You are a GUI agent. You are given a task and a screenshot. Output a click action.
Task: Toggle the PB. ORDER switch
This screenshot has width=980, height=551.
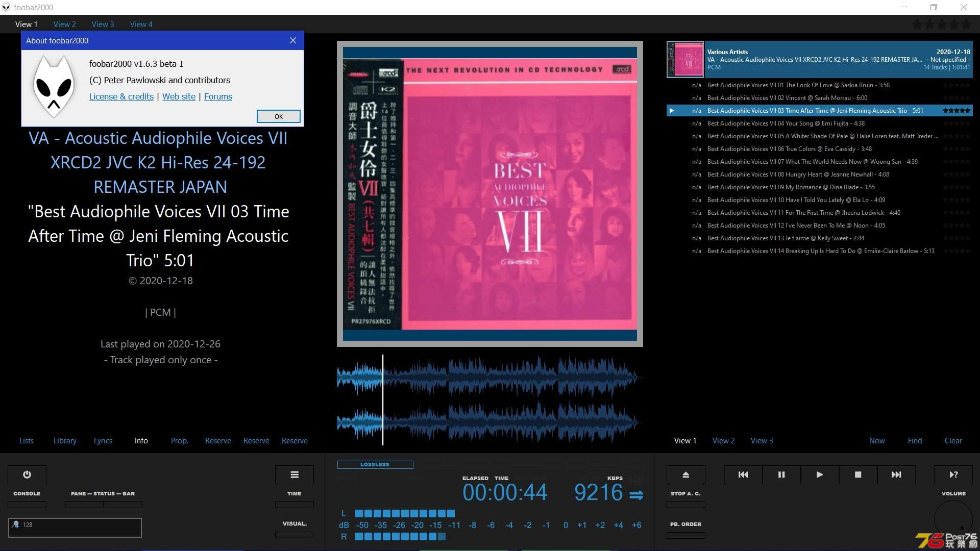686,535
